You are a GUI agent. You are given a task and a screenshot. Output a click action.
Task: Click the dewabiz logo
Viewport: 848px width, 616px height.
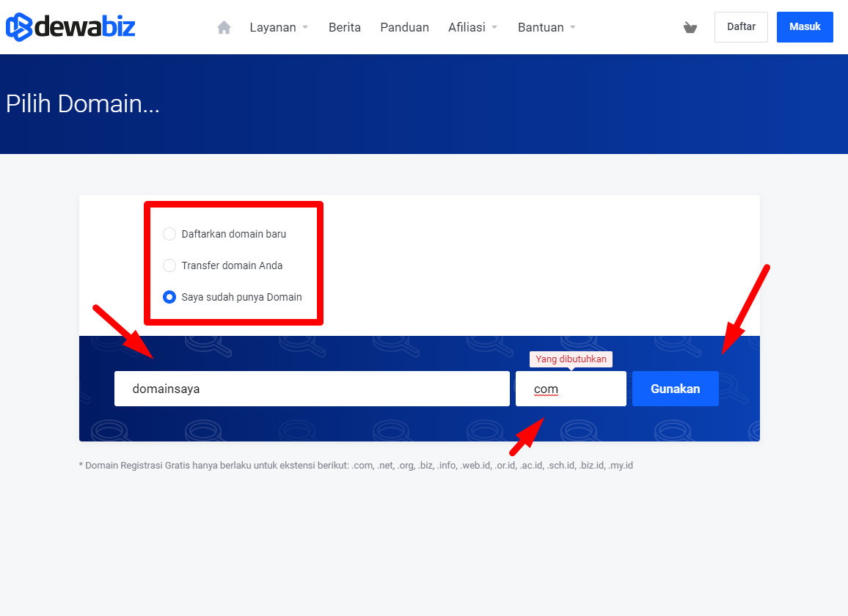tap(70, 26)
